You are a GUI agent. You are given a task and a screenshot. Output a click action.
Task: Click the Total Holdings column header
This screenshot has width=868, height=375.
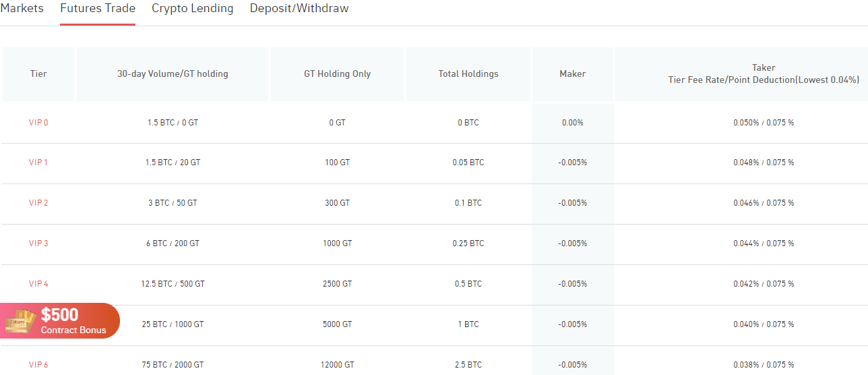tap(468, 74)
